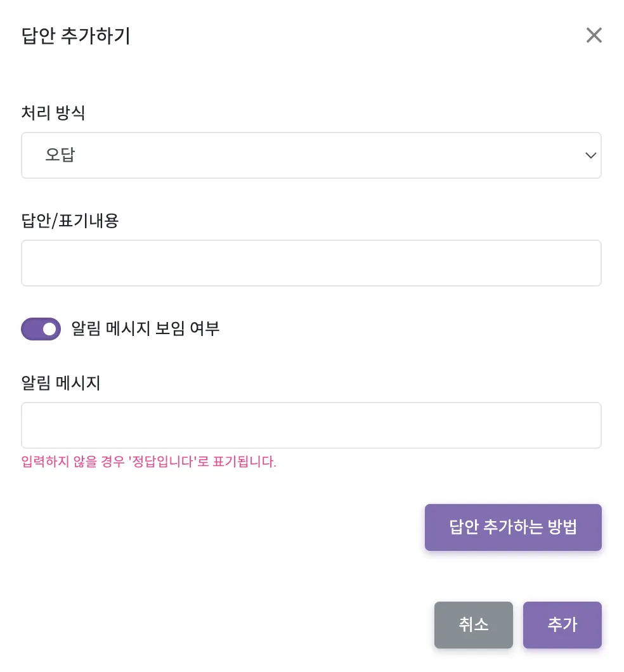Click the 답안/표기내용 field label
624x672 pixels.
coord(70,221)
